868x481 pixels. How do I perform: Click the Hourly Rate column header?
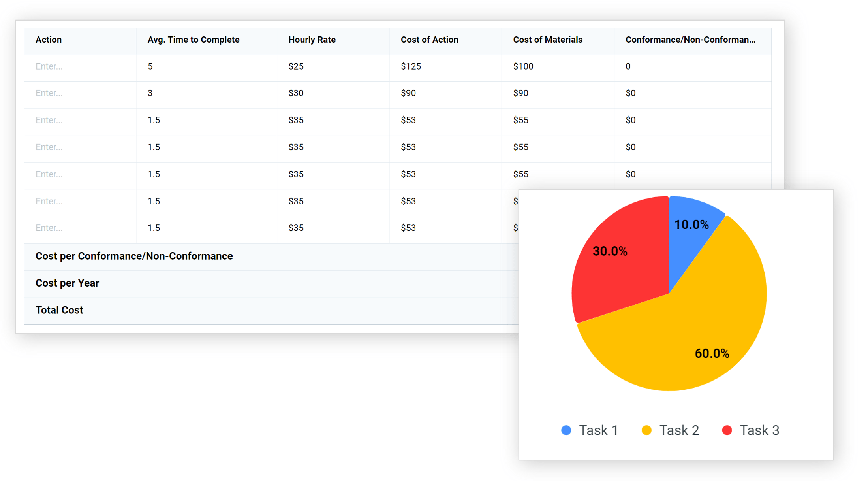(x=312, y=40)
